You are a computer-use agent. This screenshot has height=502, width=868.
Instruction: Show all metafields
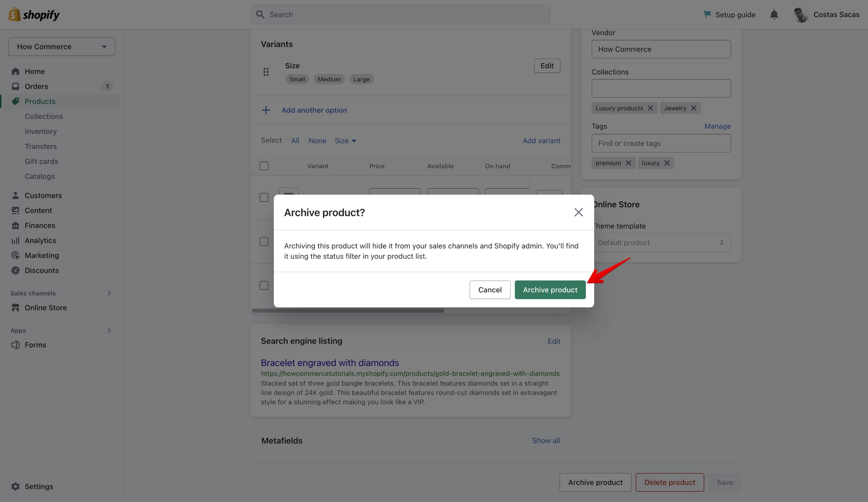pos(546,441)
